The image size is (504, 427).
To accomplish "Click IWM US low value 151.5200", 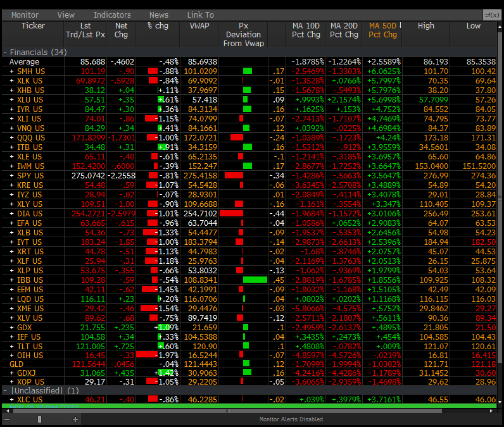I will pos(479,166).
